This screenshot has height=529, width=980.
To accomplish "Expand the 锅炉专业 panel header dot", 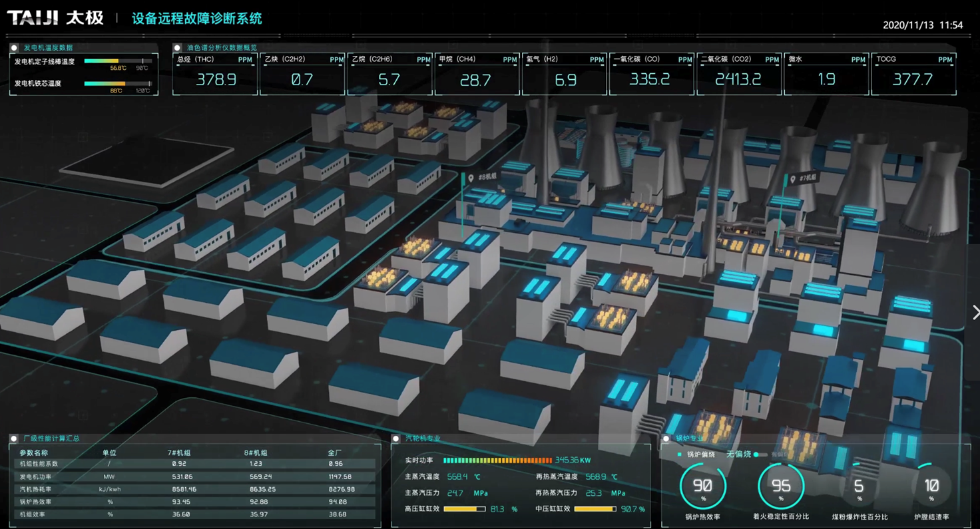I will click(x=666, y=439).
